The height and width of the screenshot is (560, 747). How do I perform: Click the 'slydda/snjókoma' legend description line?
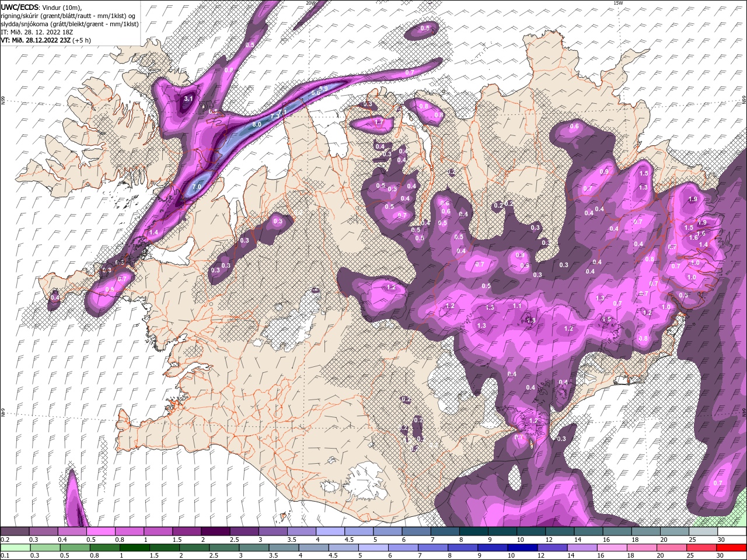[69, 23]
